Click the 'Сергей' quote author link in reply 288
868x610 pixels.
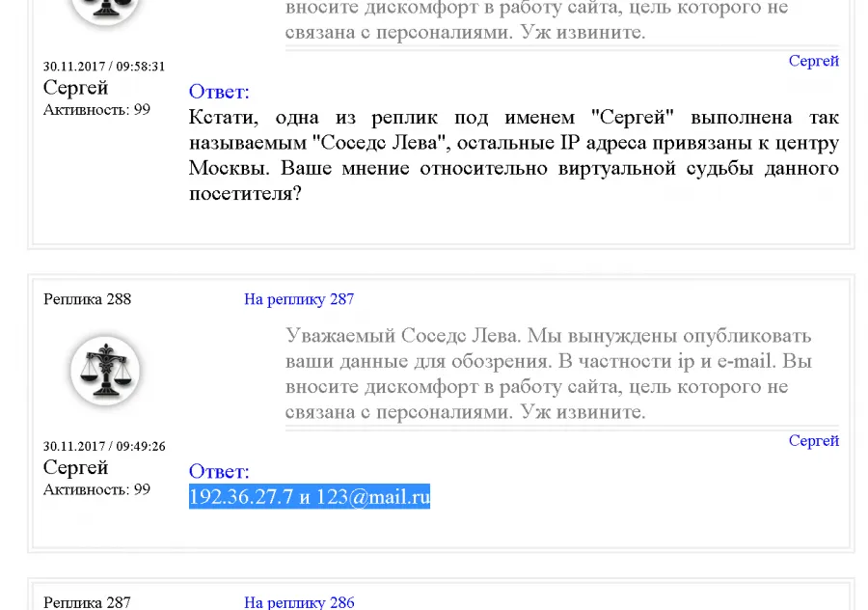tap(814, 440)
